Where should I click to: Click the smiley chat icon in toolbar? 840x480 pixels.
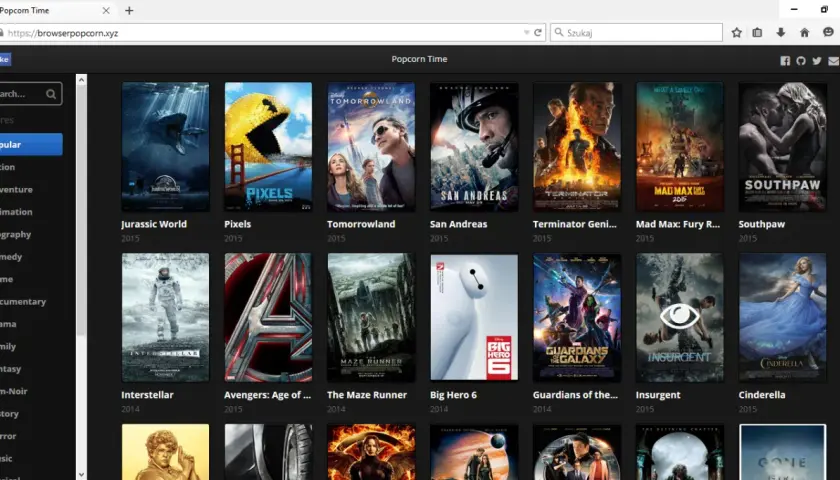pyautogui.click(x=828, y=33)
